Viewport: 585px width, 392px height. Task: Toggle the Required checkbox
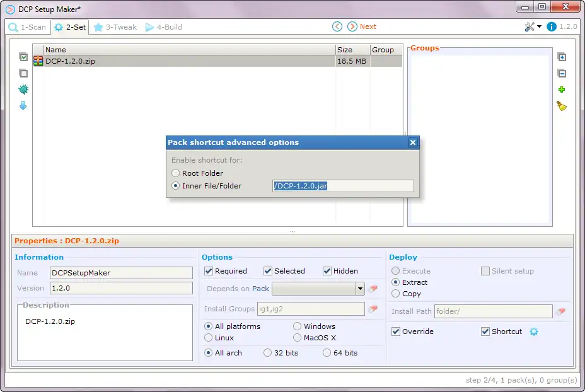point(209,271)
